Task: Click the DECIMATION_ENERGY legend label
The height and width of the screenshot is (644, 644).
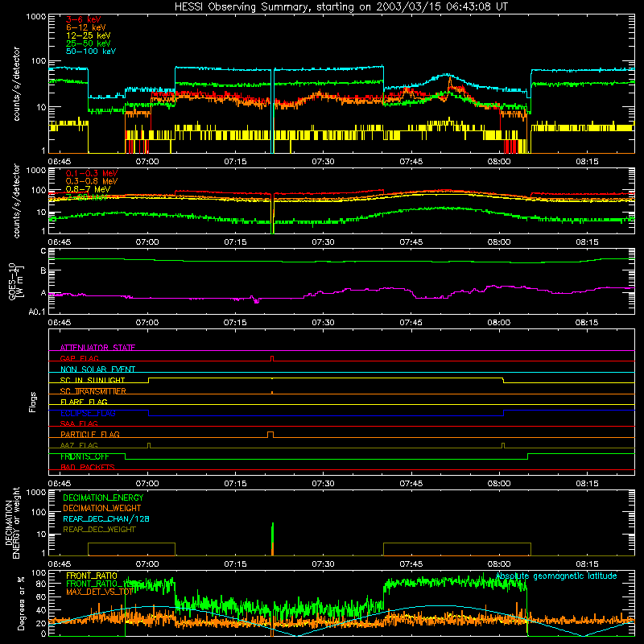Action: pos(103,497)
